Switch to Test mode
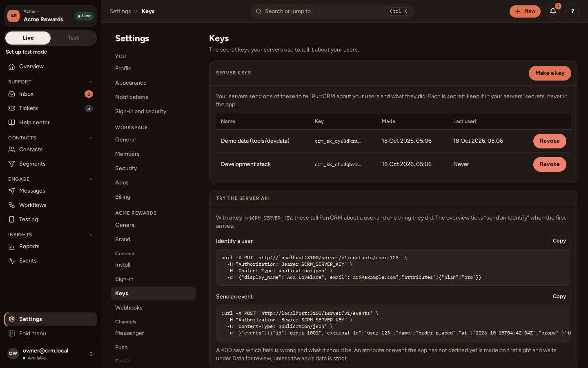The height and width of the screenshot is (368, 588). coord(73,38)
